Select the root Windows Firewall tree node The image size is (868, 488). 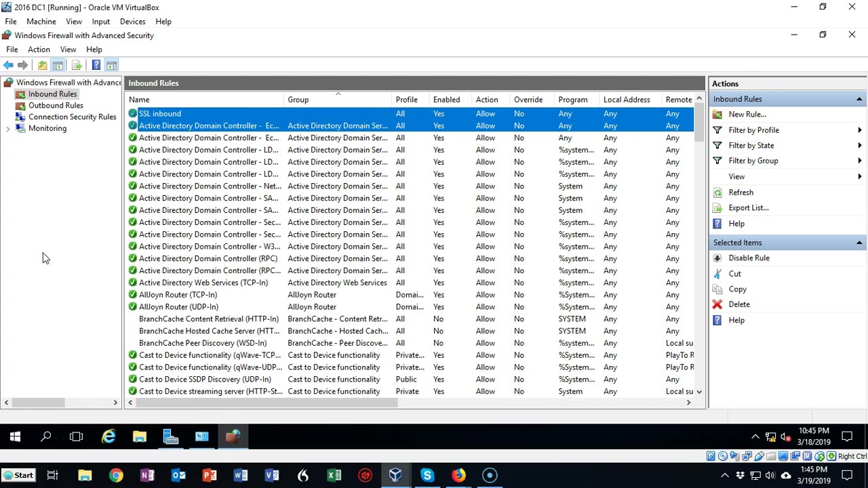pos(69,83)
